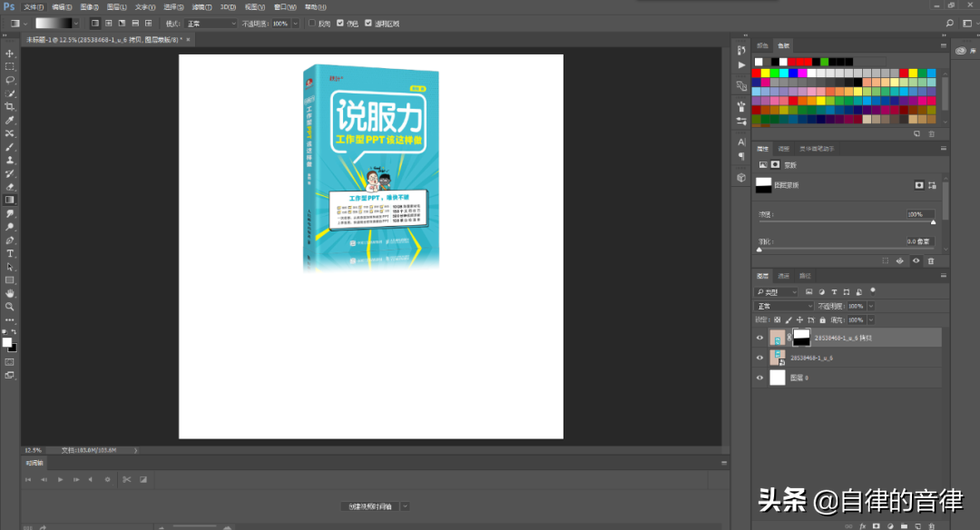This screenshot has height=530, width=980.
Task: Open the layer Opacity dropdown arrow
Action: coord(870,306)
